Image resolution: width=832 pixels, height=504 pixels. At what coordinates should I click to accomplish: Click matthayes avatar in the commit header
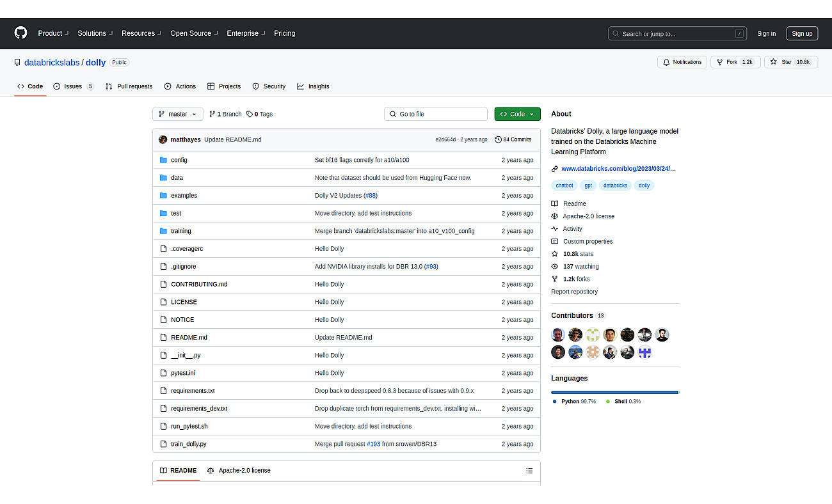[163, 139]
